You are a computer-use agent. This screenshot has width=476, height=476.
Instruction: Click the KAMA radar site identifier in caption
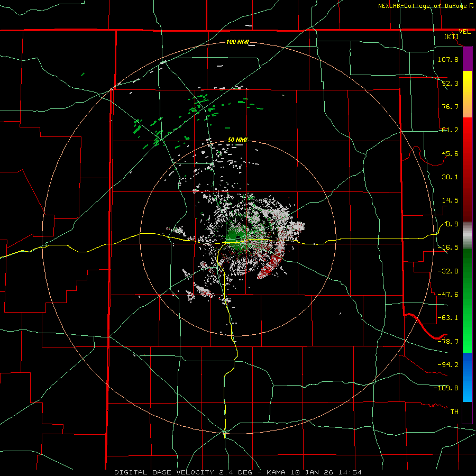pos(276,472)
